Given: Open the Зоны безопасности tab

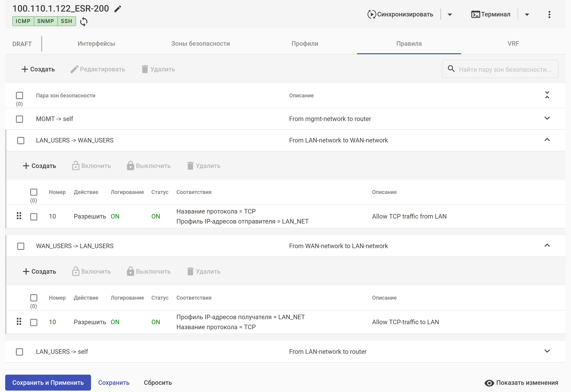Looking at the screenshot, I should tap(200, 44).
